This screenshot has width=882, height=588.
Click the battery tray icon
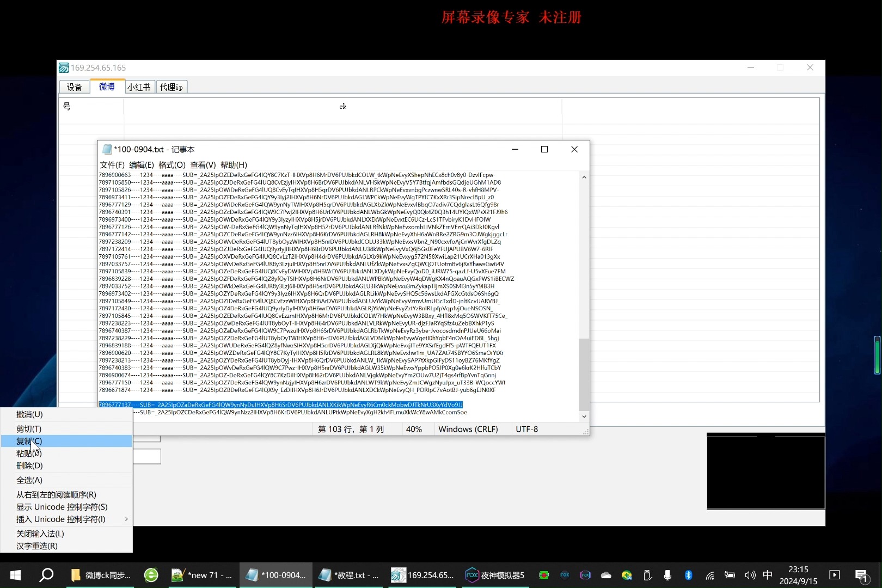pyautogui.click(x=730, y=575)
